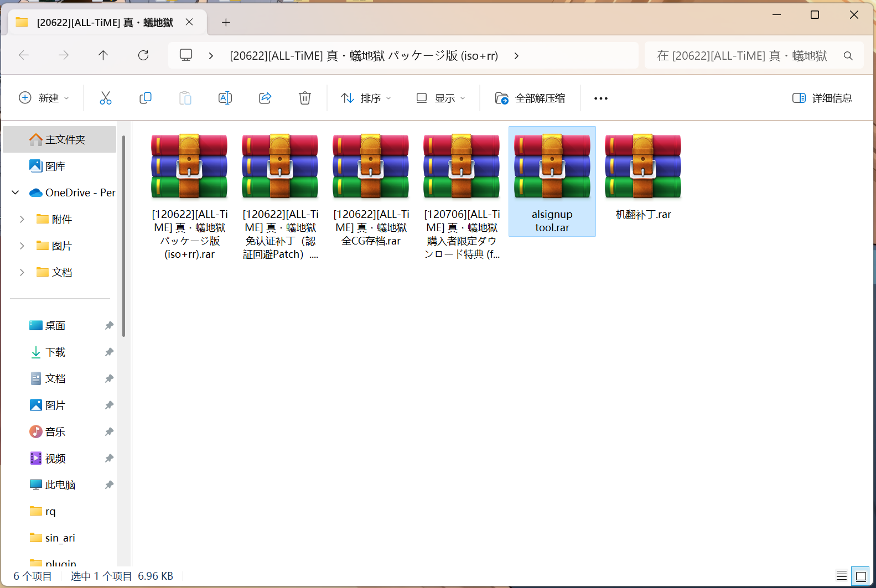Toggle the 详细信息 details pane
This screenshot has width=876, height=588.
click(822, 98)
